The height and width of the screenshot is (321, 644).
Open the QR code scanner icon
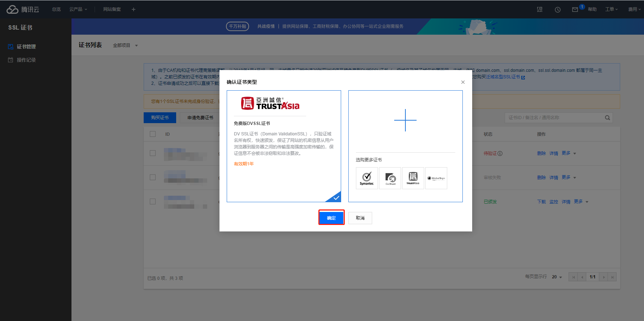click(540, 9)
